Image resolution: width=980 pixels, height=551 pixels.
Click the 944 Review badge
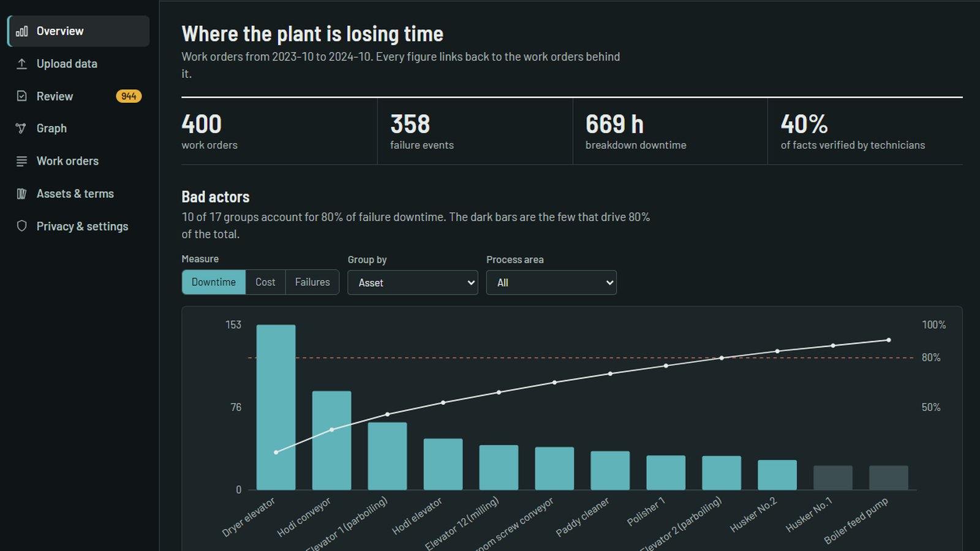click(129, 96)
